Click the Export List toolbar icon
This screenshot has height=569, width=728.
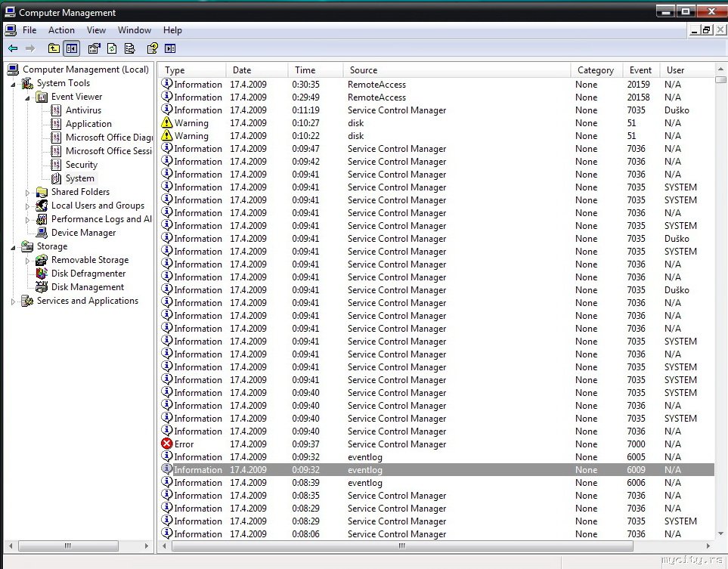coord(129,48)
